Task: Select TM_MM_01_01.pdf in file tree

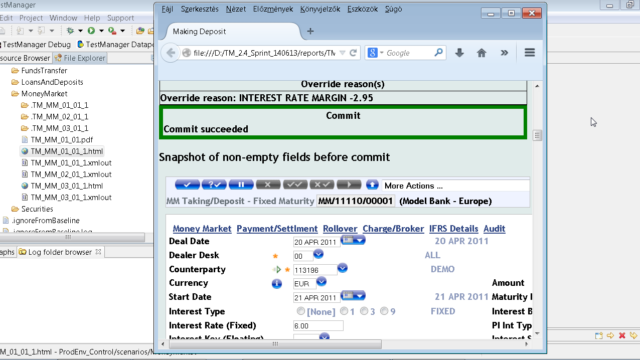Action: [62, 140]
